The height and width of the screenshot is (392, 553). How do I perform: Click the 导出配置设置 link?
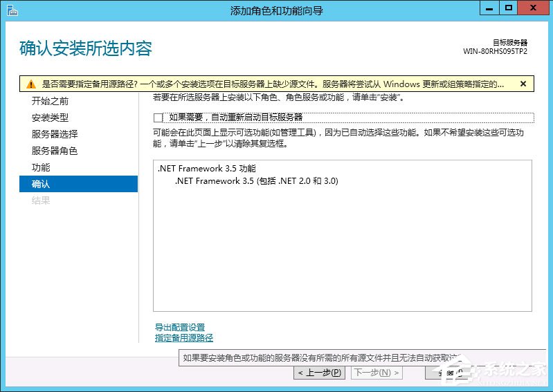(180, 327)
